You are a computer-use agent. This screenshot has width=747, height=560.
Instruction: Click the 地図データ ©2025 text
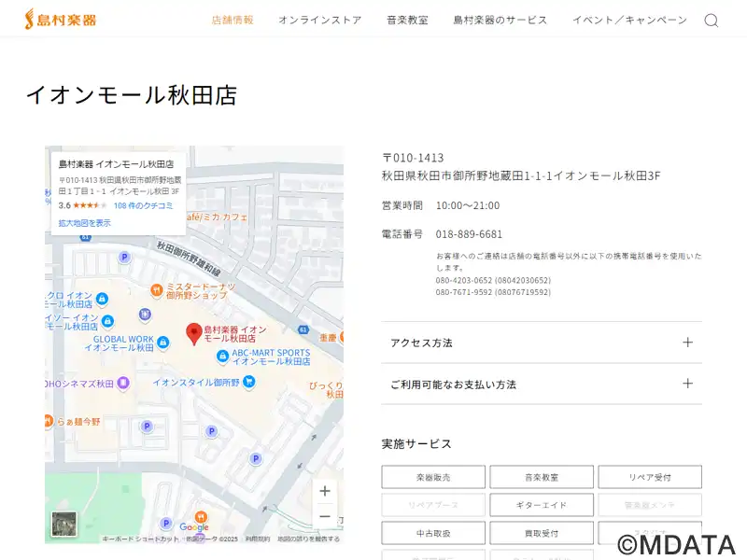(212, 539)
